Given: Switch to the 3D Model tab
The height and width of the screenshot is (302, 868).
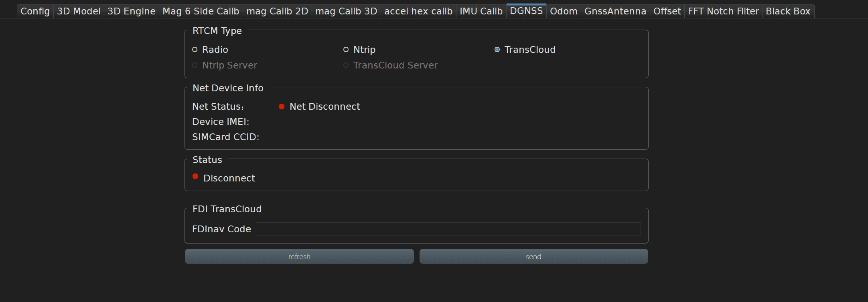Looking at the screenshot, I should point(79,11).
